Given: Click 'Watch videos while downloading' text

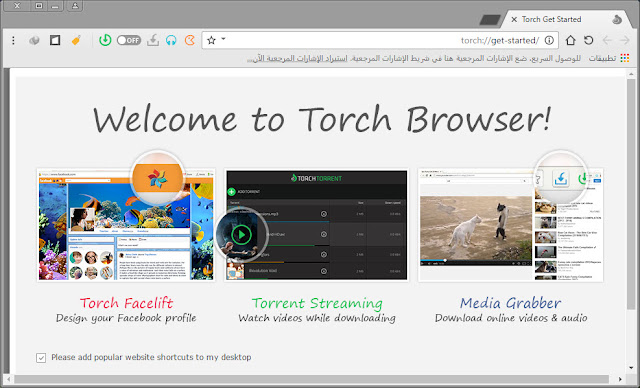Looking at the screenshot, I should tap(317, 318).
